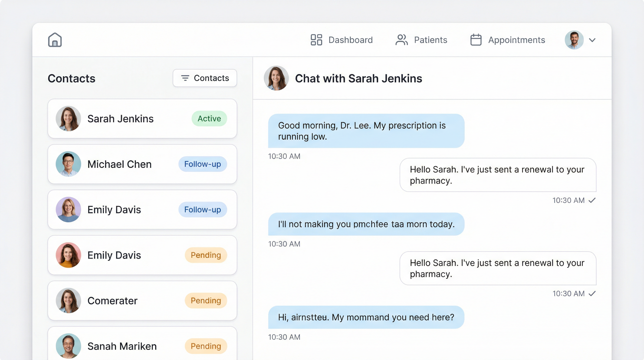Open the Contacts filter dropdown
644x360 pixels.
tap(205, 78)
